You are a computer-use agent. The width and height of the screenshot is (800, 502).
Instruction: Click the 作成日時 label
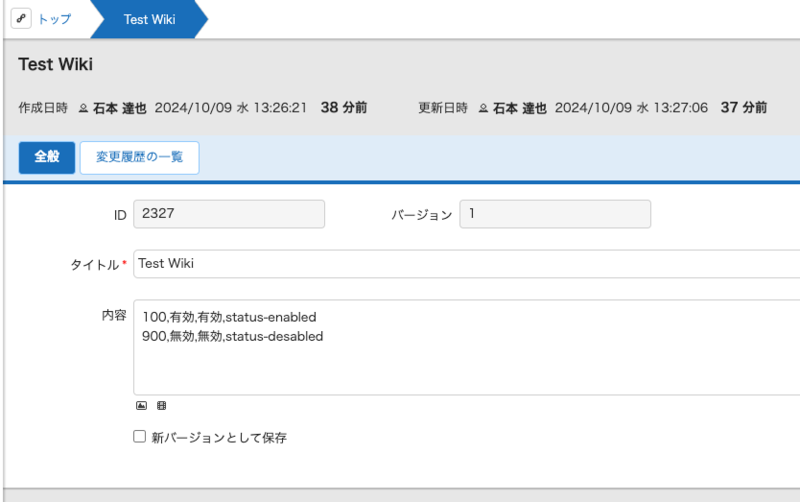(43, 108)
